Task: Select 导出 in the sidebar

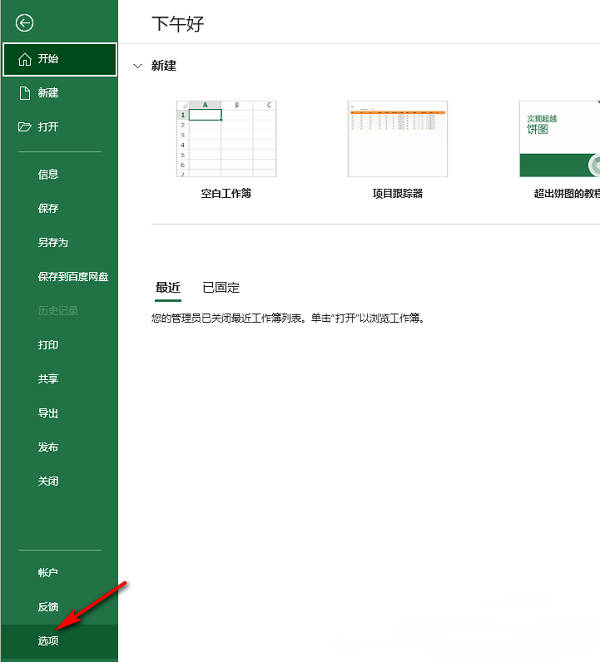Action: coord(48,413)
